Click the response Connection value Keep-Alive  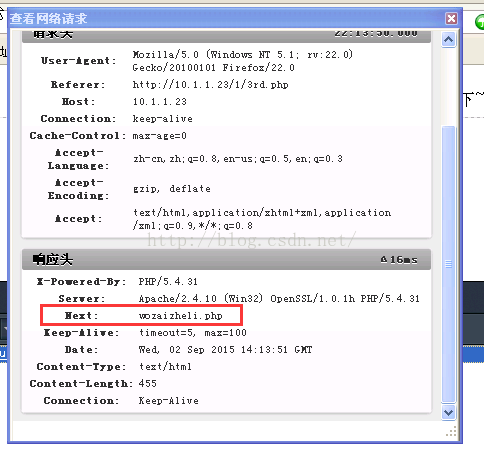(168, 401)
